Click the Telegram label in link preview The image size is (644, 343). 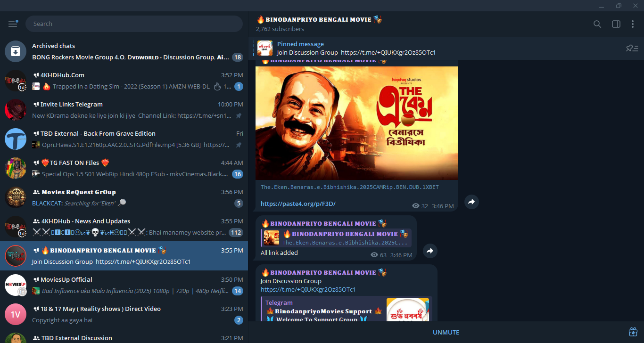coord(279,303)
